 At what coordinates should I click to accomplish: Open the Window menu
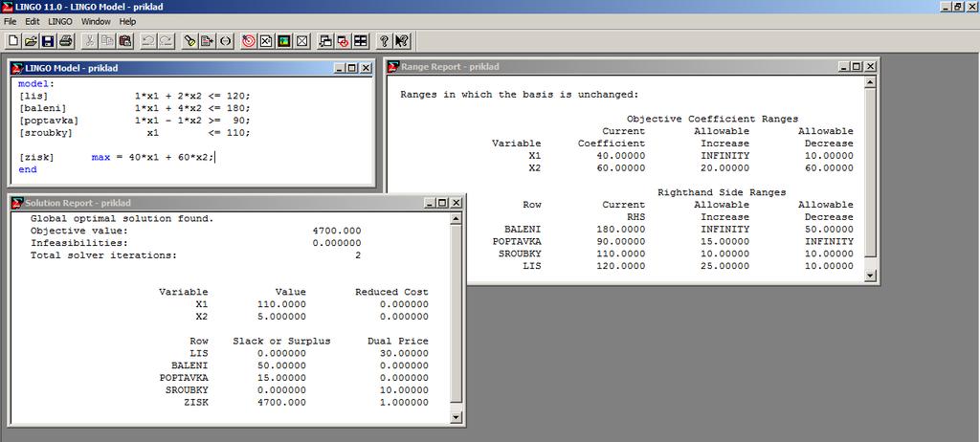[96, 21]
